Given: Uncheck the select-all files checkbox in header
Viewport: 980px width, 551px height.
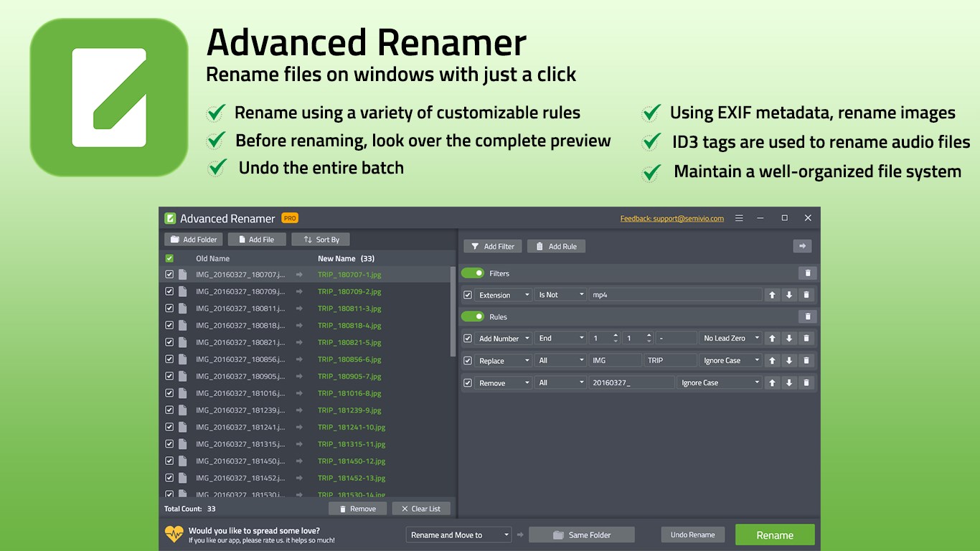Looking at the screenshot, I should pyautogui.click(x=169, y=258).
